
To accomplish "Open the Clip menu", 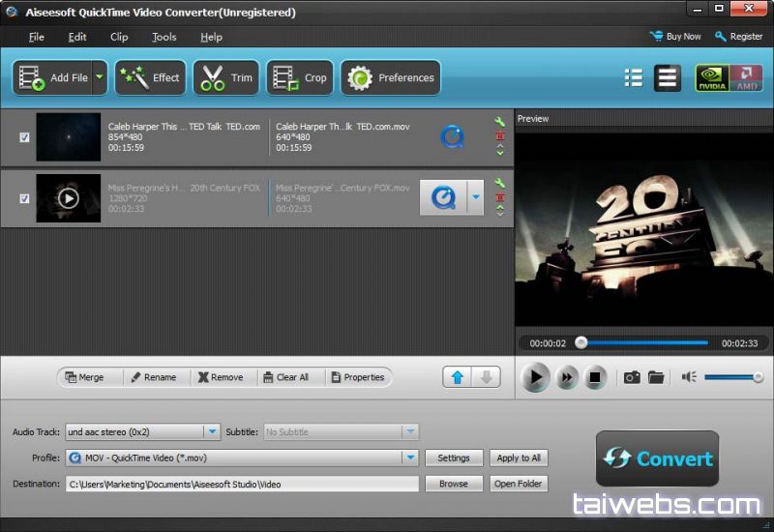I will pyautogui.click(x=119, y=37).
